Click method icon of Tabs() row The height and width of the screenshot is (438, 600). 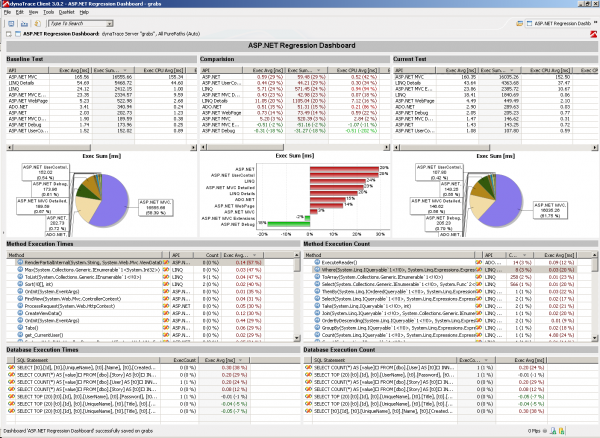pos(20,328)
